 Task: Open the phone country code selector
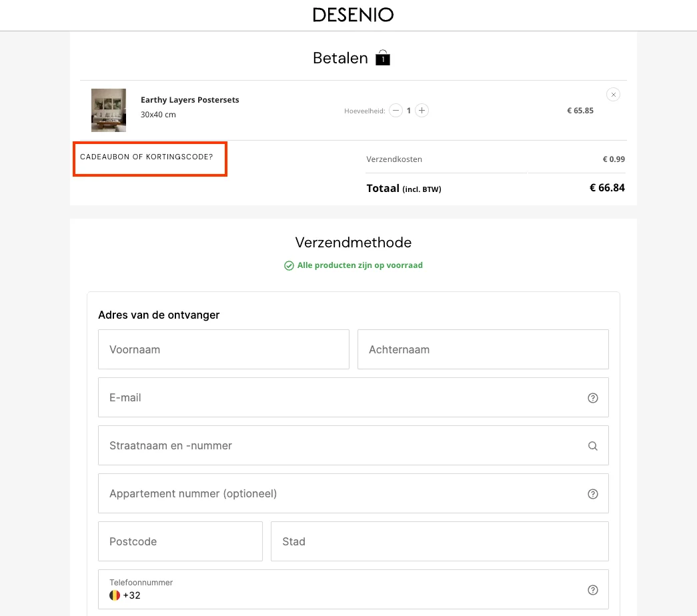(123, 595)
